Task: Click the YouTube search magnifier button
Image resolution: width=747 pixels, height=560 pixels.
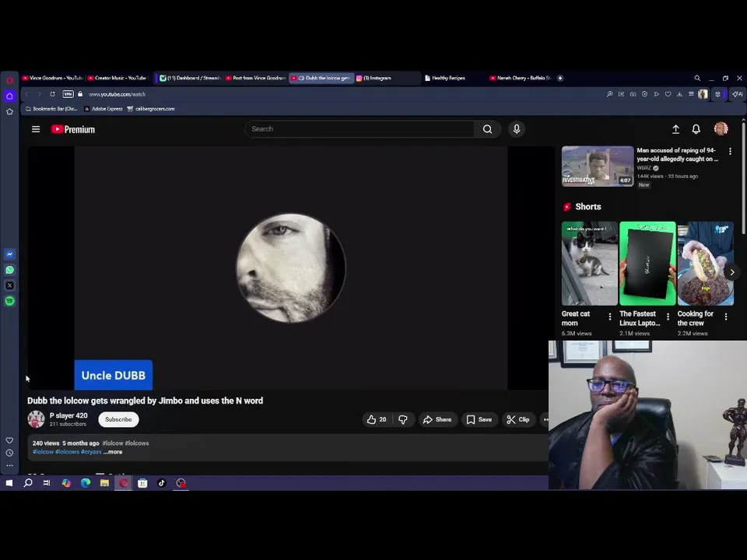Action: (x=487, y=129)
